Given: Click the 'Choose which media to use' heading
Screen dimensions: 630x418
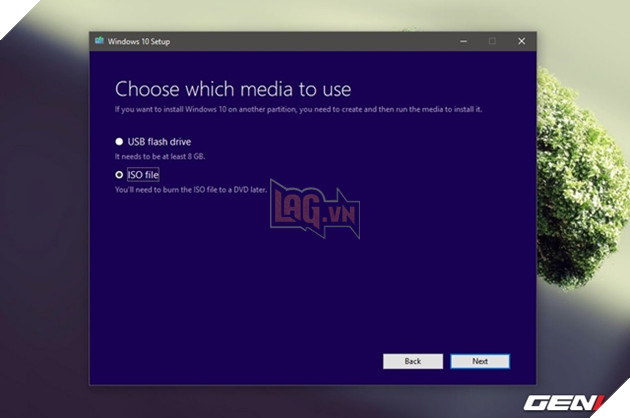Looking at the screenshot, I should [233, 89].
